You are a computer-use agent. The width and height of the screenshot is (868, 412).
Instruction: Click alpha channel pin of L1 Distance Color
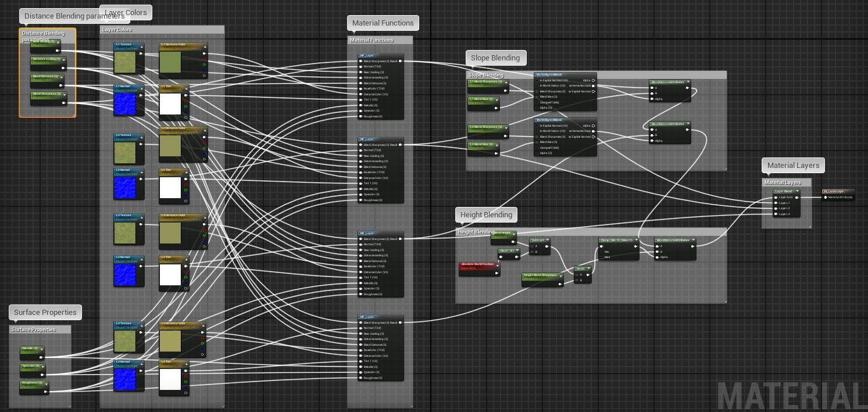coord(203,75)
